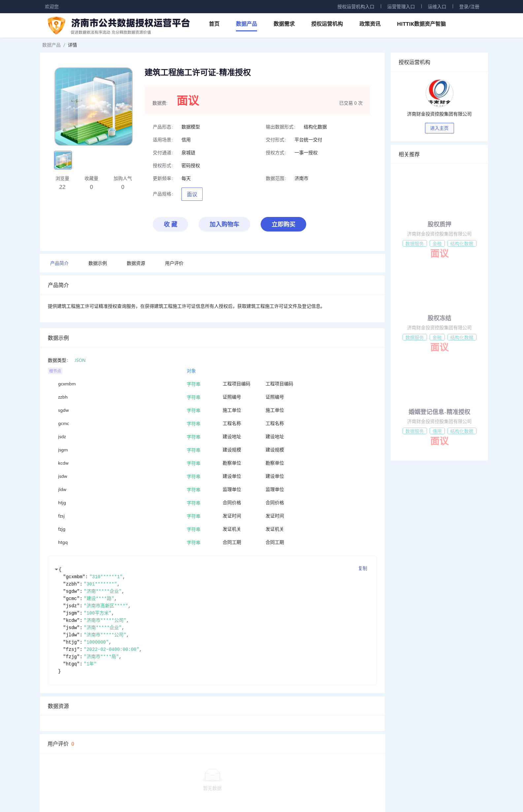Click the 收藏 button
523x812 pixels.
pyautogui.click(x=171, y=224)
